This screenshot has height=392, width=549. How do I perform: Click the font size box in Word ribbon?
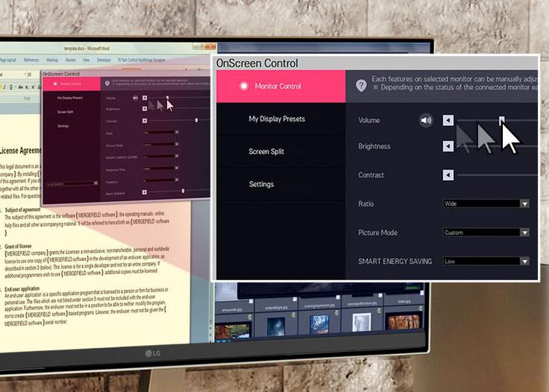click(31, 75)
